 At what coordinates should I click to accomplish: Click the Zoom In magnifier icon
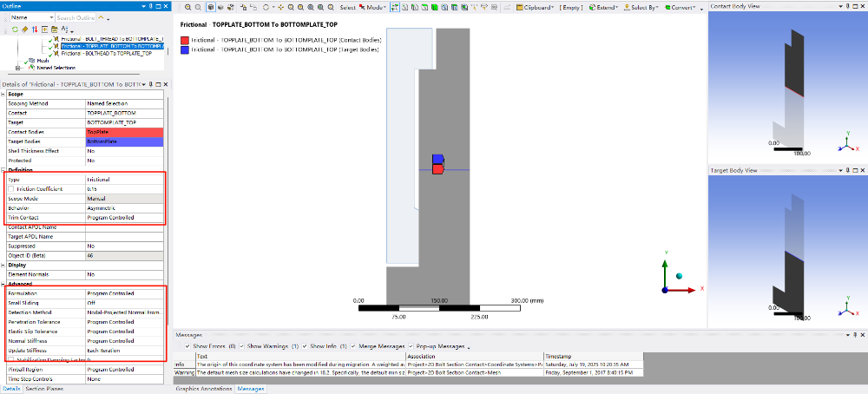(x=187, y=7)
